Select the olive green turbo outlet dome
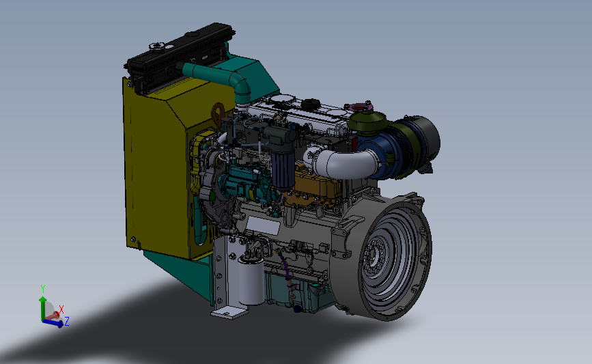 [x=368, y=122]
